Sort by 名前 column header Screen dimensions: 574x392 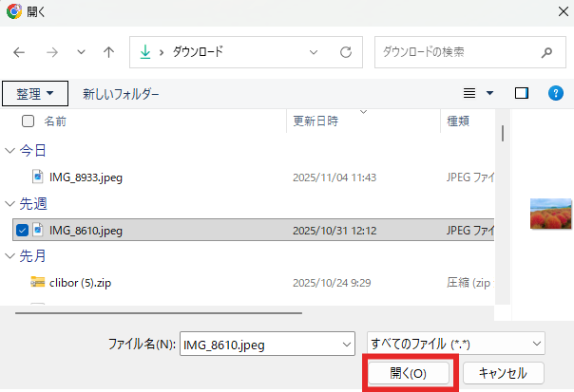click(55, 121)
